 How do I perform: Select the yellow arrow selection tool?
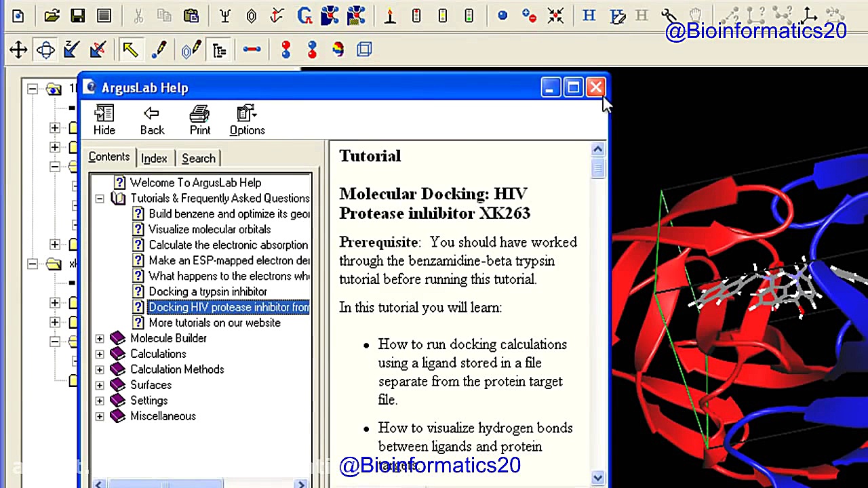pyautogui.click(x=130, y=49)
